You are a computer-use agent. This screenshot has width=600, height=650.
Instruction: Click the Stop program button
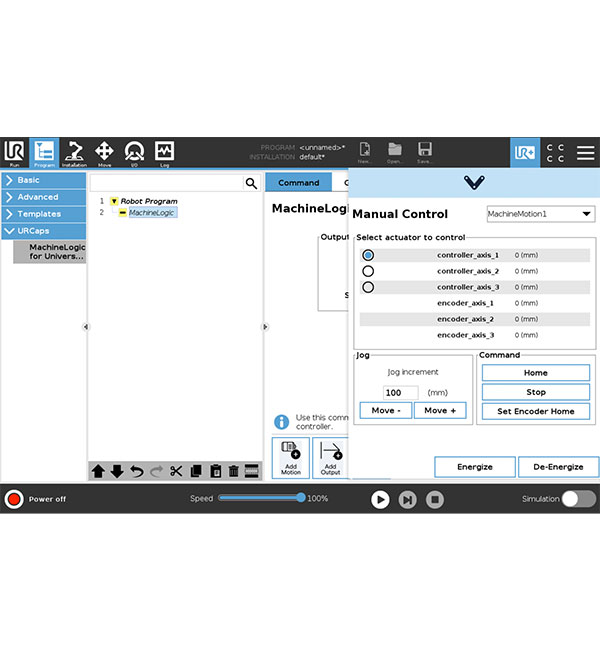[435, 500]
